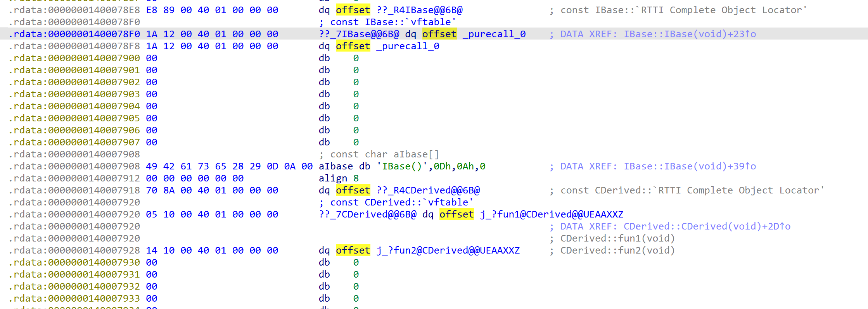868x309 pixels.
Task: Click the CDerived RTTI Complete Object Locator comment
Action: tap(687, 190)
